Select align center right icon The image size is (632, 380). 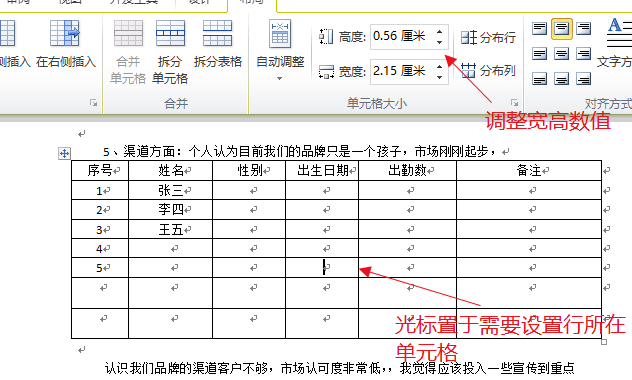[584, 54]
